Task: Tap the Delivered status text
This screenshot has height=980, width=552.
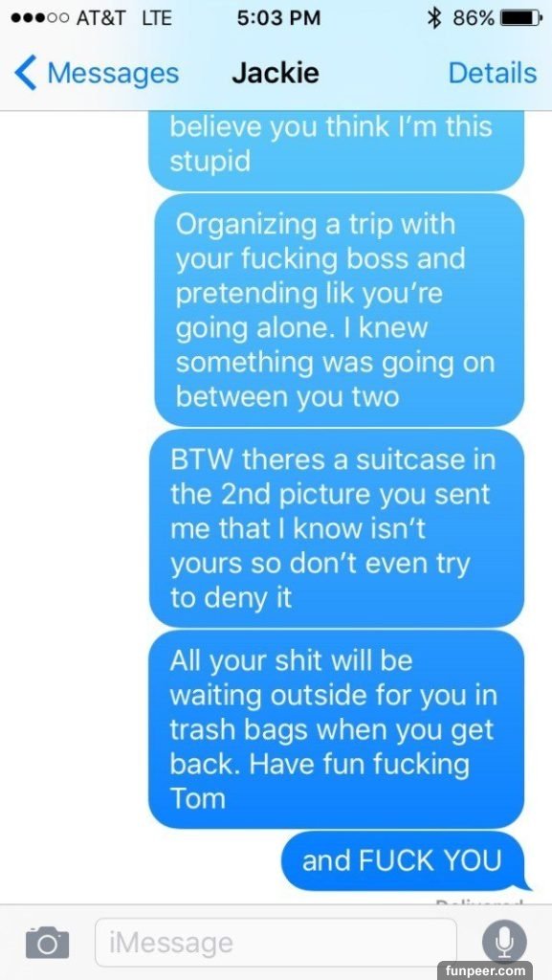Action: (x=479, y=902)
